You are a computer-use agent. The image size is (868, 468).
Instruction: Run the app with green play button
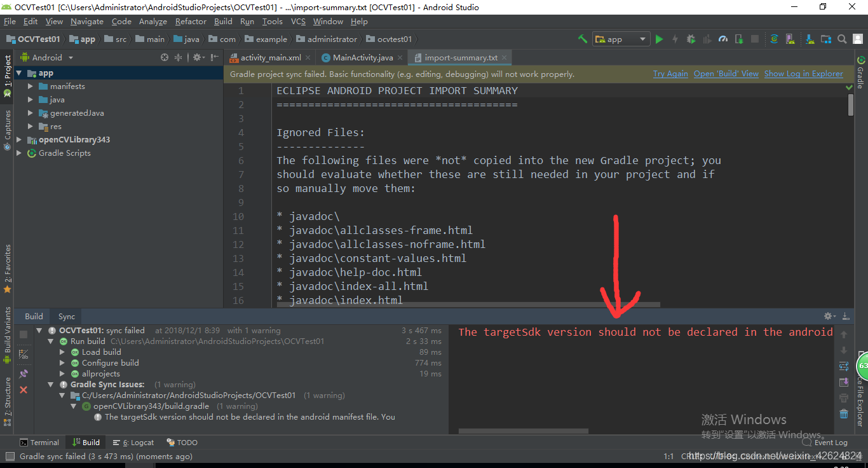coord(659,39)
